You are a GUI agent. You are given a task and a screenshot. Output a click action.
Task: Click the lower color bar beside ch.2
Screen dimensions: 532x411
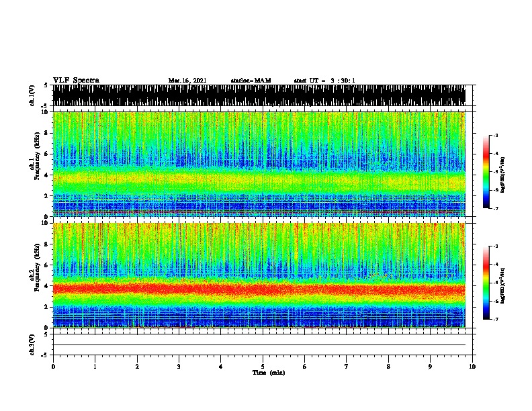(x=486, y=283)
